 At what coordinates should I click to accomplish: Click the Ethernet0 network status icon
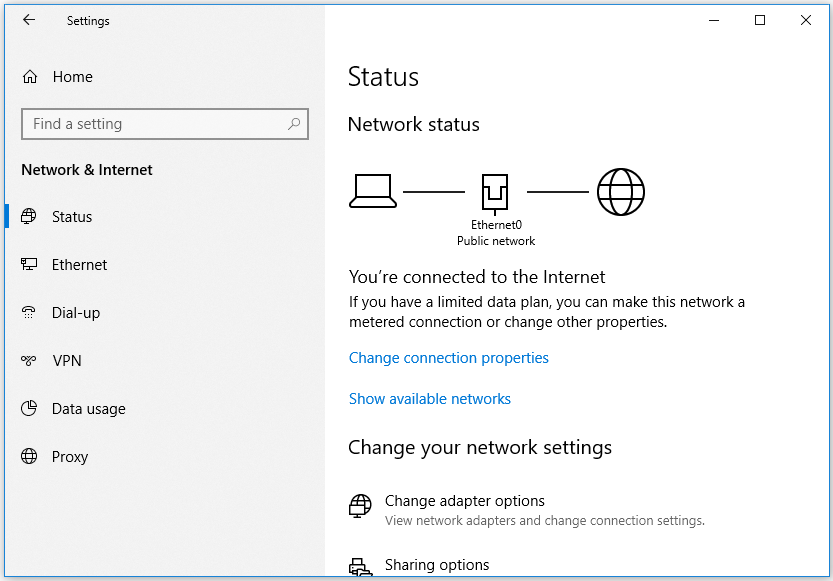click(x=496, y=190)
